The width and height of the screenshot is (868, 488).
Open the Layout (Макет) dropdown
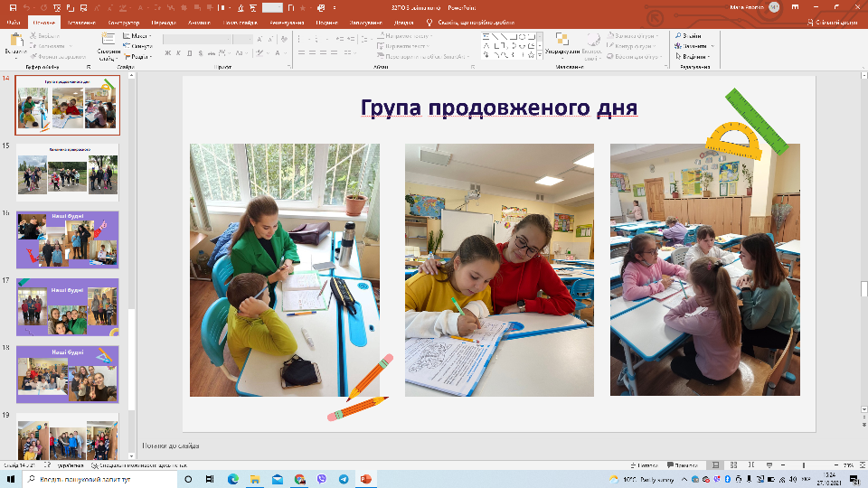tap(141, 36)
